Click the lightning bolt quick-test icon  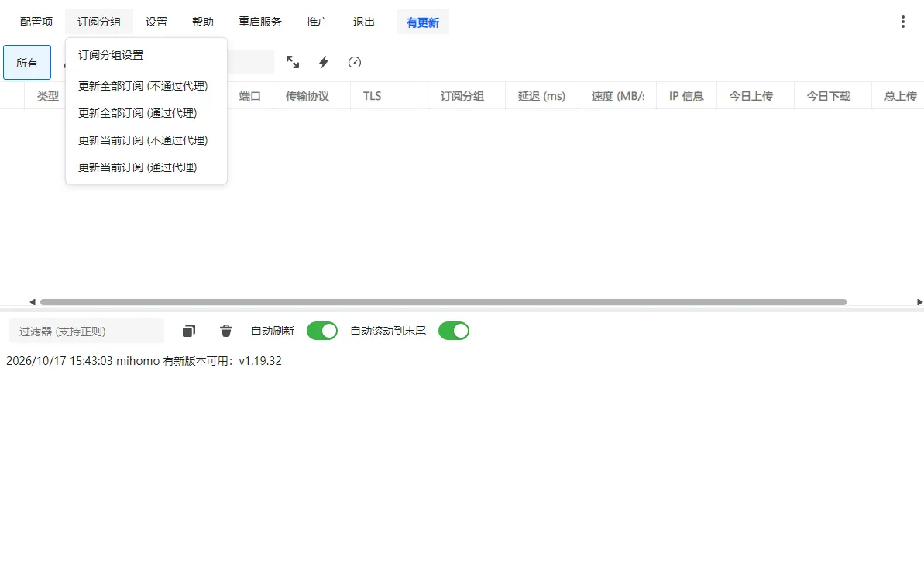[324, 62]
